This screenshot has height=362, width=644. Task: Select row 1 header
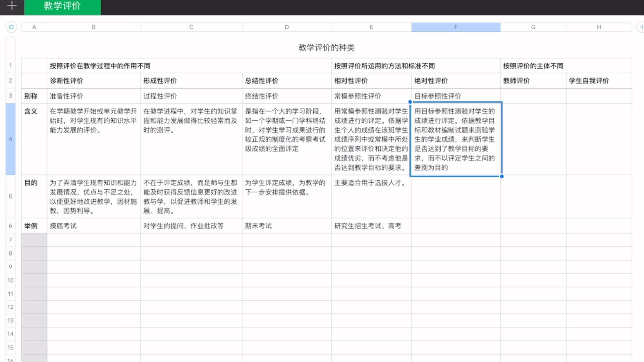click(10, 65)
